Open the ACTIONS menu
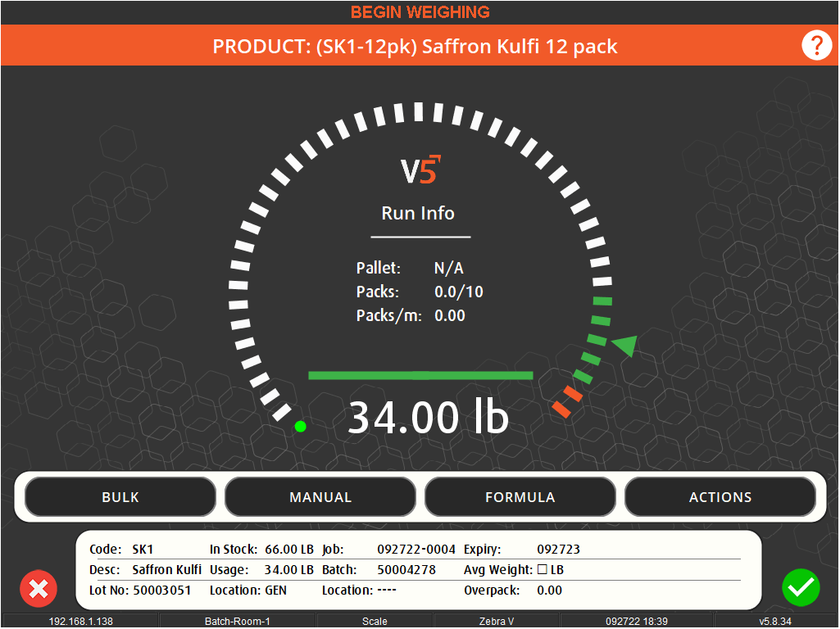This screenshot has height=629, width=840. click(x=720, y=496)
